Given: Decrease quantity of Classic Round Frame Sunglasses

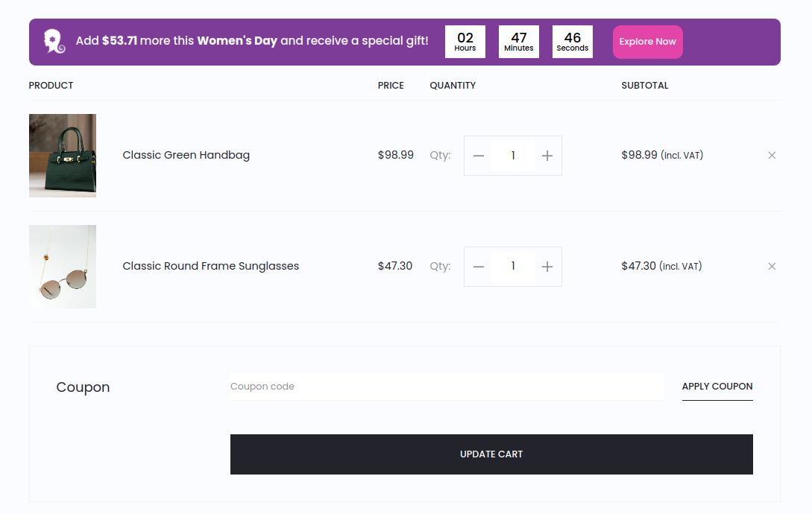Looking at the screenshot, I should click(x=479, y=267).
